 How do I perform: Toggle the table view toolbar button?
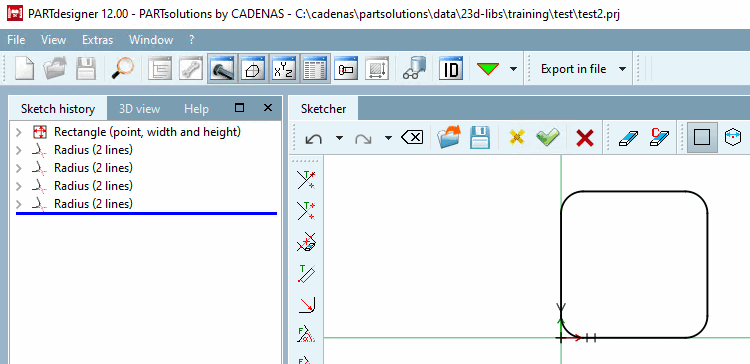[x=315, y=69]
